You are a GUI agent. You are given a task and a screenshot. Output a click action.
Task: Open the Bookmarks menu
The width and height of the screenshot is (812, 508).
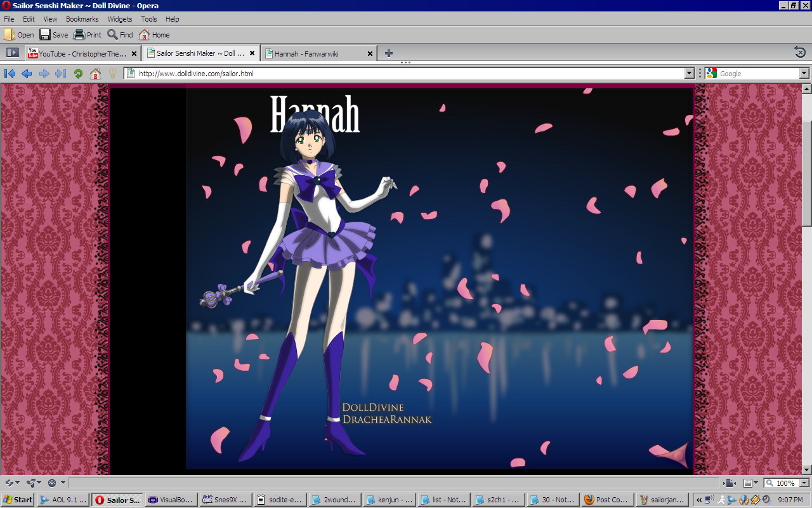(x=82, y=19)
